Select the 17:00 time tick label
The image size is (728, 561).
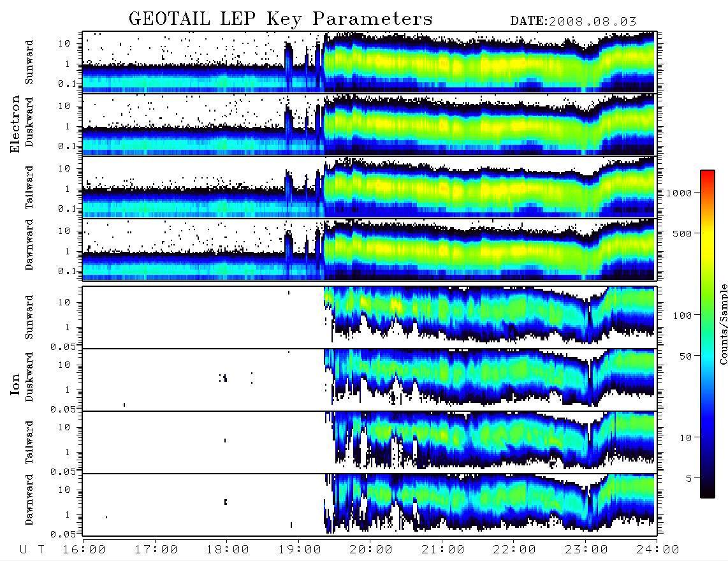[156, 550]
